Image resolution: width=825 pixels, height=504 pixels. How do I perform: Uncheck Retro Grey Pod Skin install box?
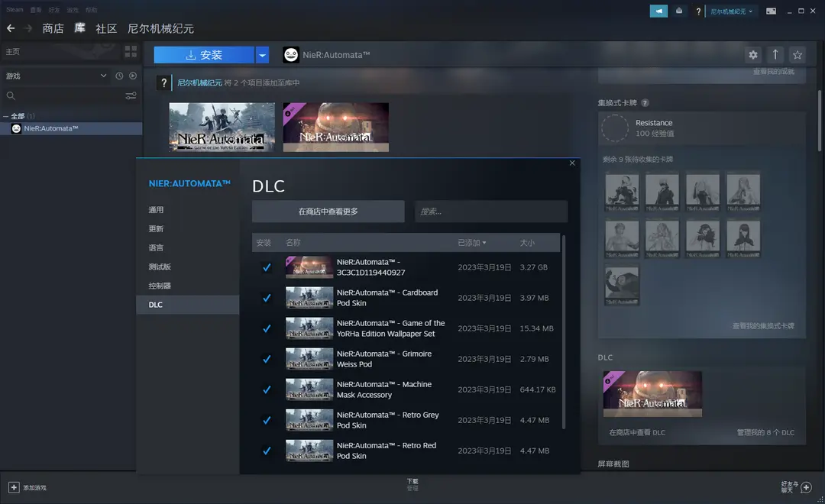click(267, 420)
